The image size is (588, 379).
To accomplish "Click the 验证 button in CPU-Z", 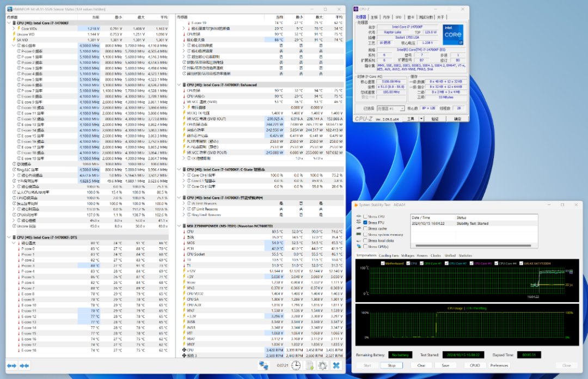I will click(x=435, y=118).
